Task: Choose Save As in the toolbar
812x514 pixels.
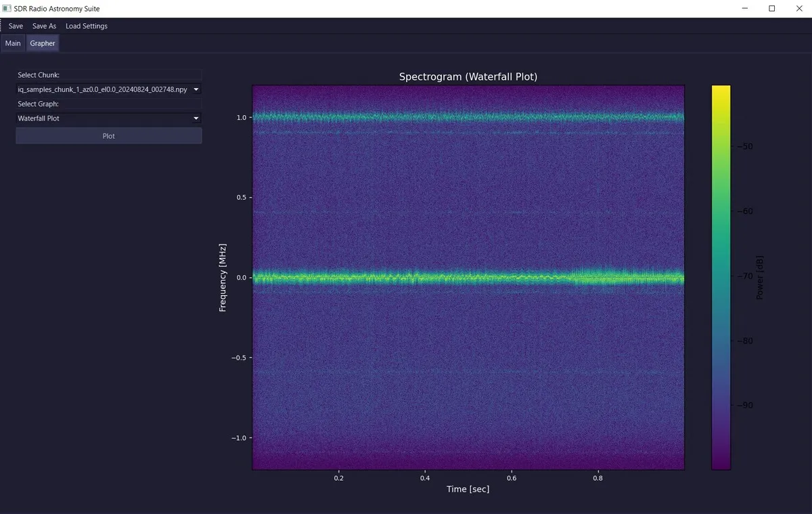Action: (x=44, y=26)
